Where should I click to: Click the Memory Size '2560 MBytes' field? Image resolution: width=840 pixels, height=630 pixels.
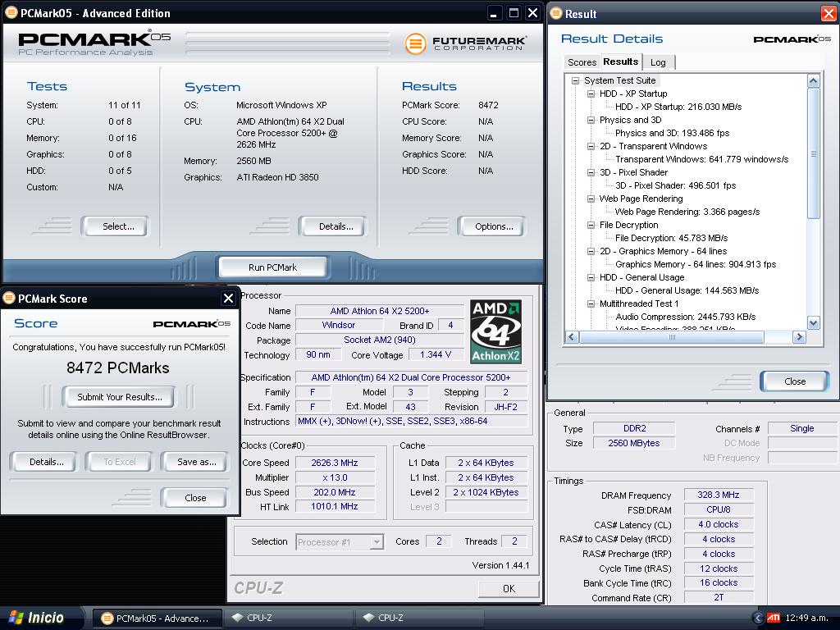tap(634, 444)
